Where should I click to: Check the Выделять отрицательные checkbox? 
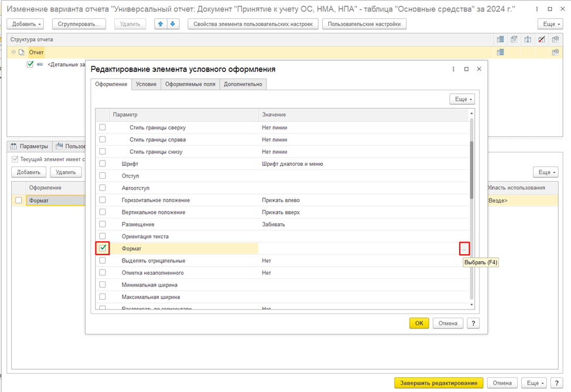(103, 261)
